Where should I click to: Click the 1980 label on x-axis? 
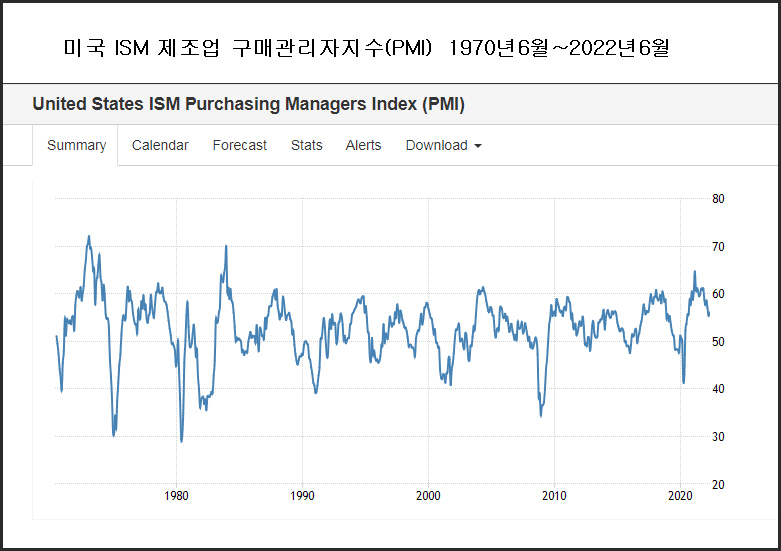pos(176,496)
